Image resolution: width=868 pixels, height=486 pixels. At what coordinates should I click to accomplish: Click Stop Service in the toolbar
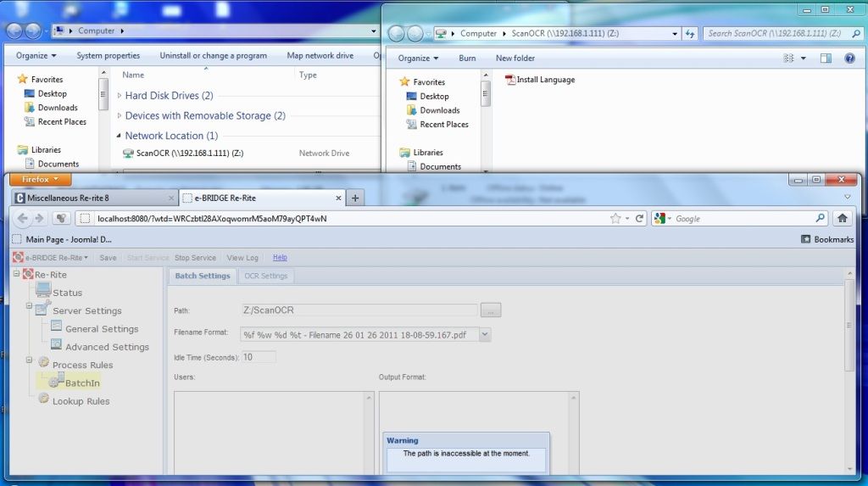tap(195, 258)
